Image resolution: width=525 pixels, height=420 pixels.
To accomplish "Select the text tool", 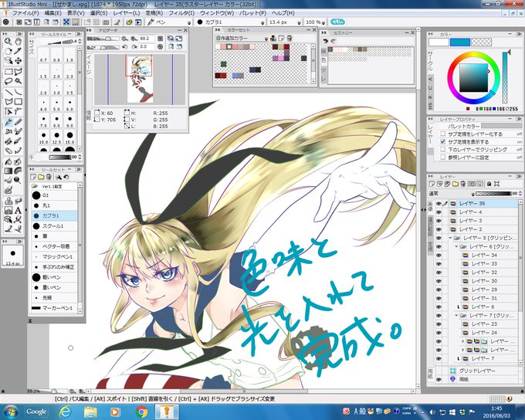I will tap(18, 210).
